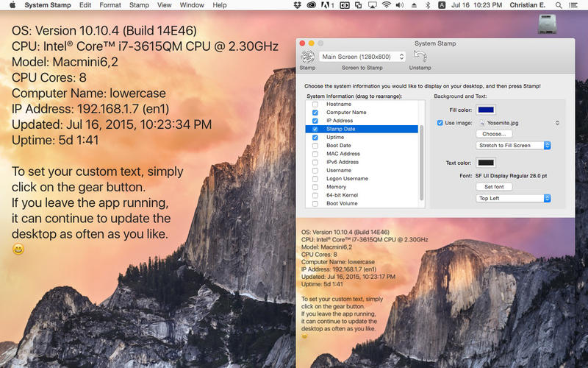Click the Wi-Fi status icon
Image resolution: width=588 pixels, height=368 pixels.
point(387,5)
